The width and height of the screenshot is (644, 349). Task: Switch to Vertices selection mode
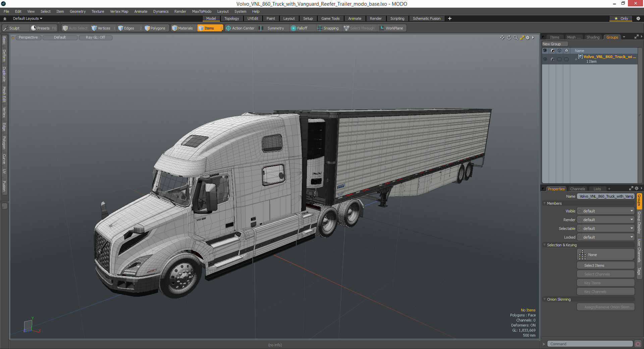103,28
